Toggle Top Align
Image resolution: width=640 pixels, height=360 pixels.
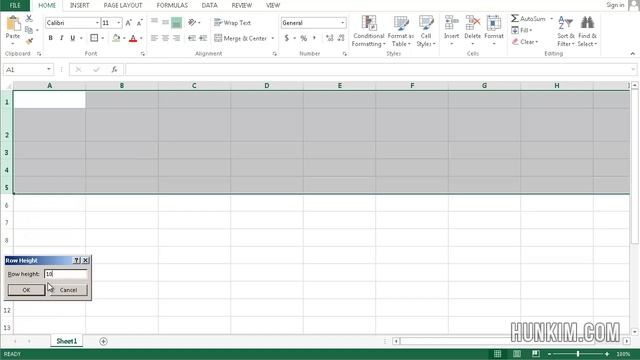click(x=154, y=21)
